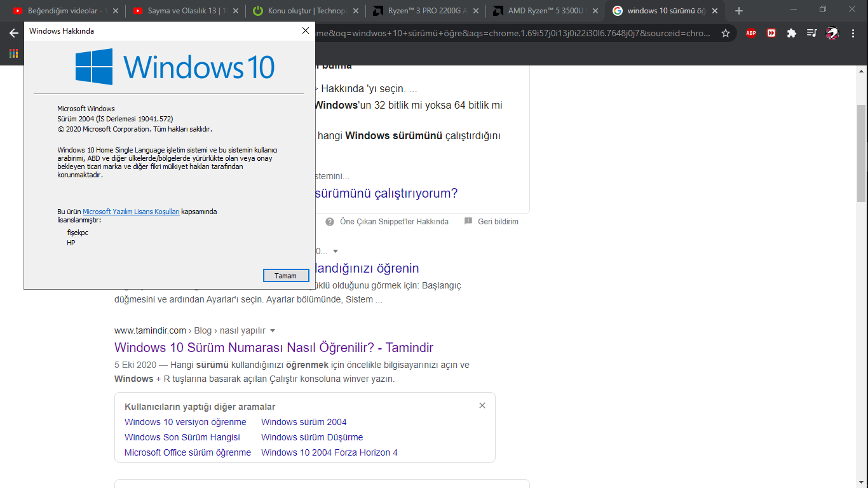Screen dimensions: 868x488
Task: Dismiss the Kullanıcıların yaptığı diğer aramalar box
Action: (482, 405)
